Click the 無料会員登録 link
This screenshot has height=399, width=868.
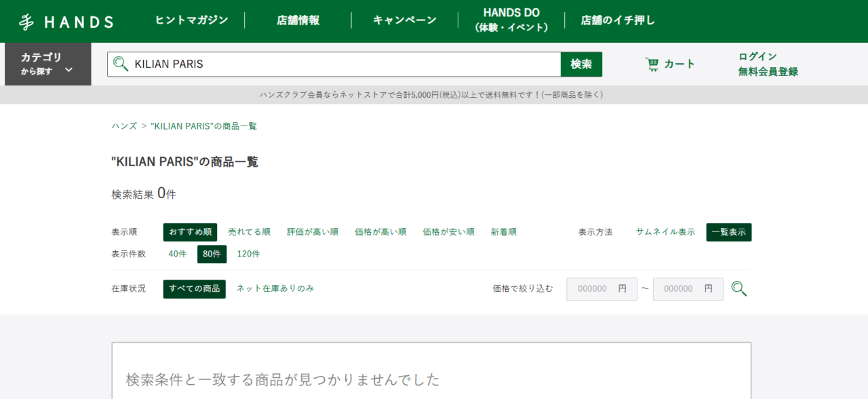[768, 72]
